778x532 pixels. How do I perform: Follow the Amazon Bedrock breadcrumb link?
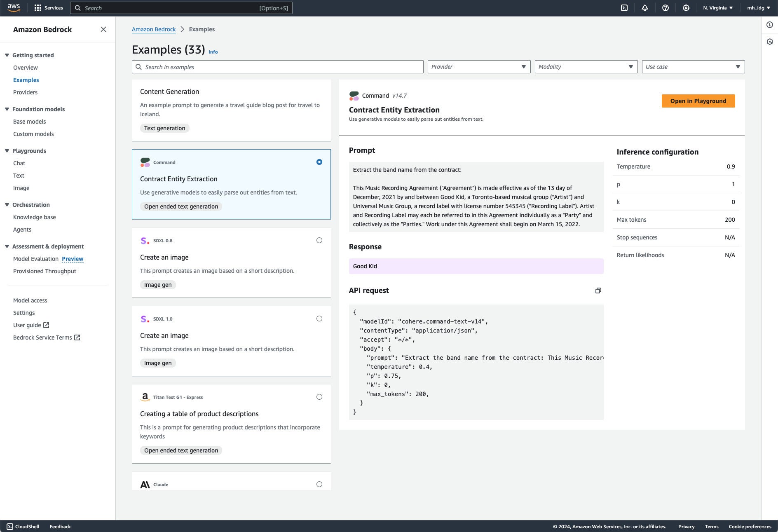(x=154, y=29)
